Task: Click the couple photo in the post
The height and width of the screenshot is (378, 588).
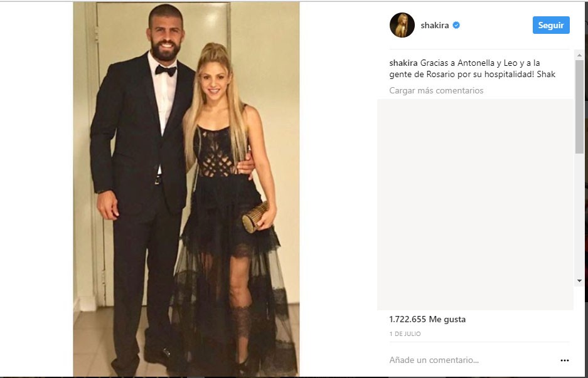Action: (x=186, y=189)
